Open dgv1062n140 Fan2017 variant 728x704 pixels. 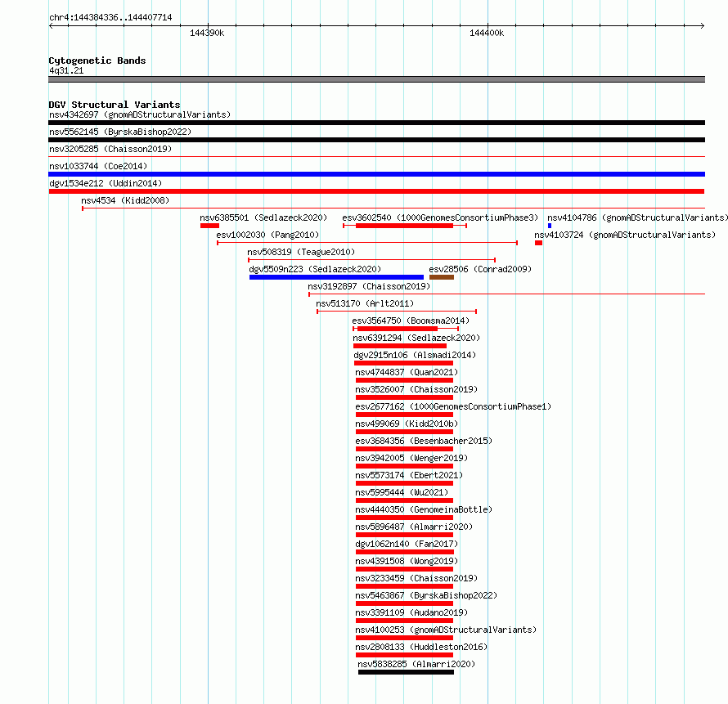click(x=407, y=544)
